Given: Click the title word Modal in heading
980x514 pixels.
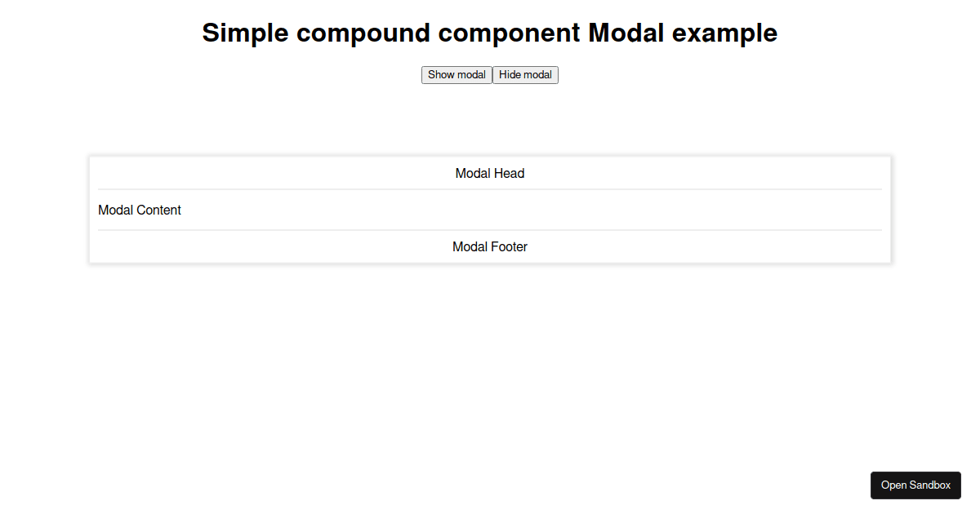Looking at the screenshot, I should [626, 33].
